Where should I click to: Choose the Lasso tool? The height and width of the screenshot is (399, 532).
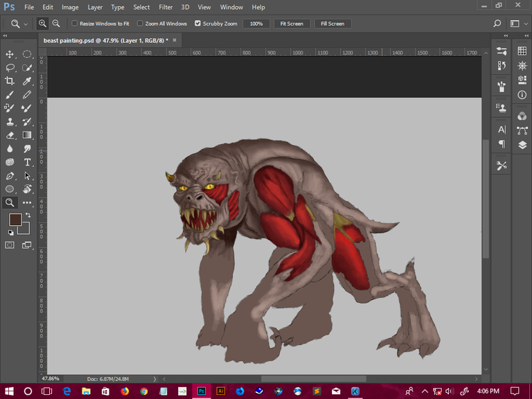[10, 68]
